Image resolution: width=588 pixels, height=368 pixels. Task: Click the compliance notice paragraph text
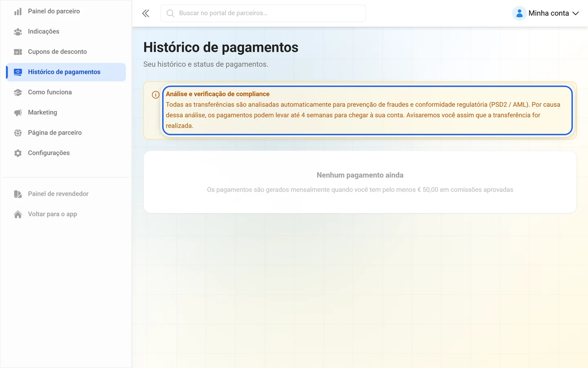[x=363, y=115]
